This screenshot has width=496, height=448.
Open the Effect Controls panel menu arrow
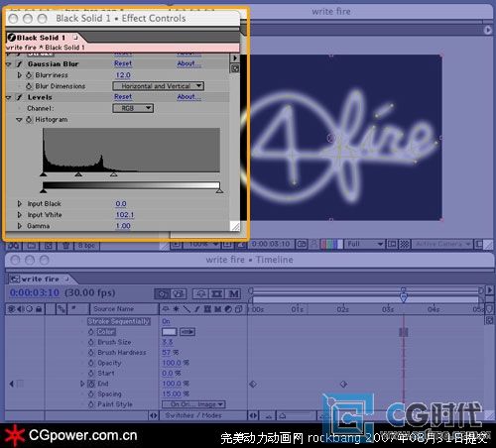(234, 57)
